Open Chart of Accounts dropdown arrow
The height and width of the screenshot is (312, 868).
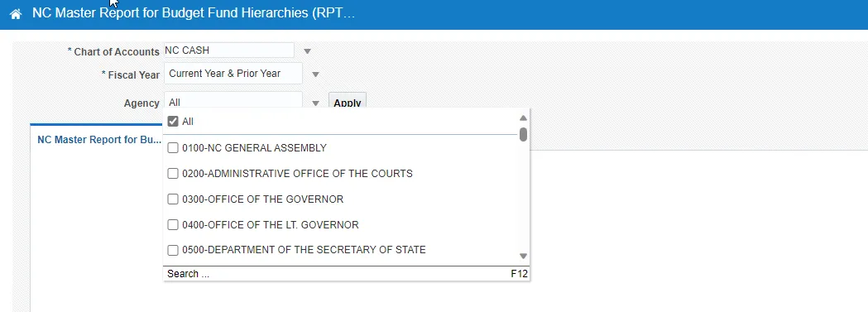pyautogui.click(x=307, y=51)
